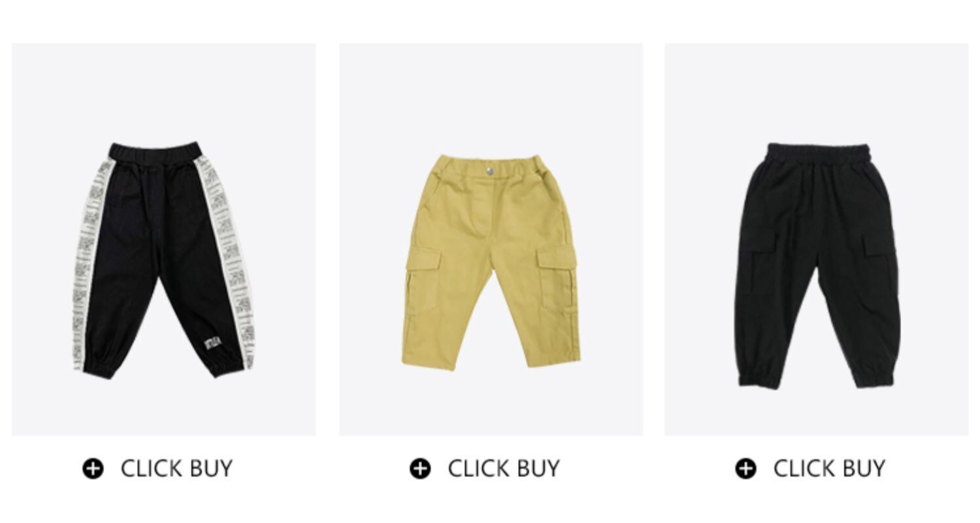
Task: Click the CLICK BUY link under the striped joggers
Action: (x=176, y=469)
